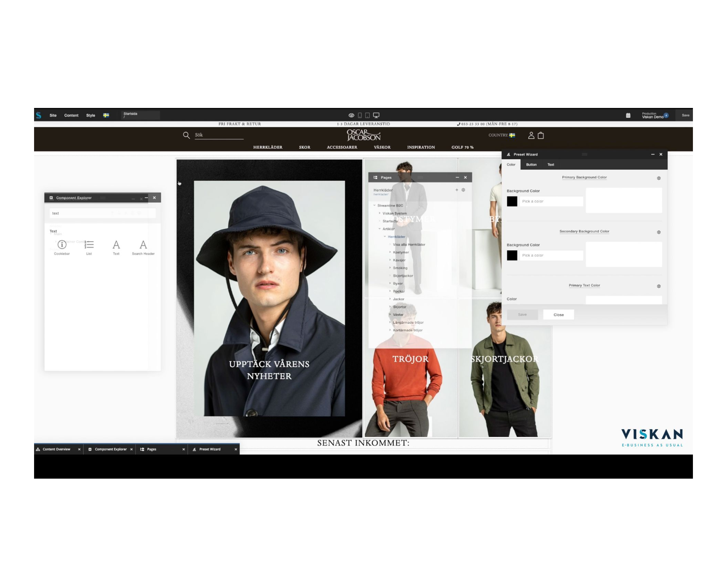The width and height of the screenshot is (727, 588).
Task: Click the Production Viskan Demo indicator
Action: coord(655,115)
